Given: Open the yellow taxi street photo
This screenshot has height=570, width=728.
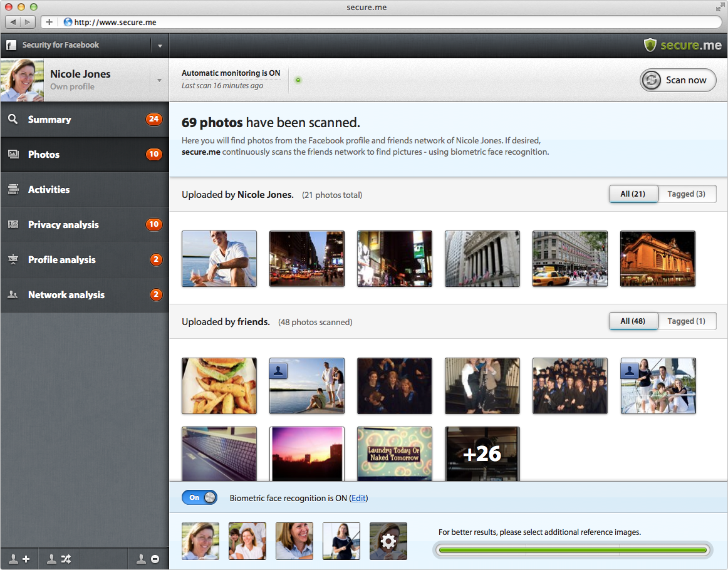Looking at the screenshot, I should click(569, 259).
